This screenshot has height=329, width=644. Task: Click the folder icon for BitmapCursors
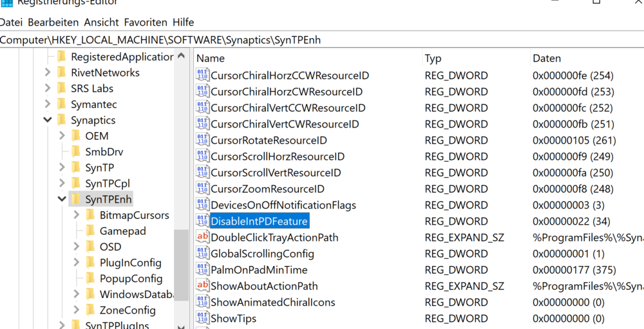coord(90,215)
